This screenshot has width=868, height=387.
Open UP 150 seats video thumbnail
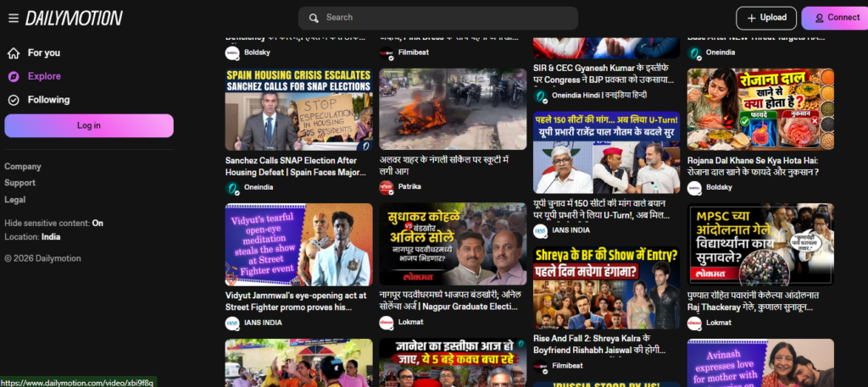pos(607,152)
